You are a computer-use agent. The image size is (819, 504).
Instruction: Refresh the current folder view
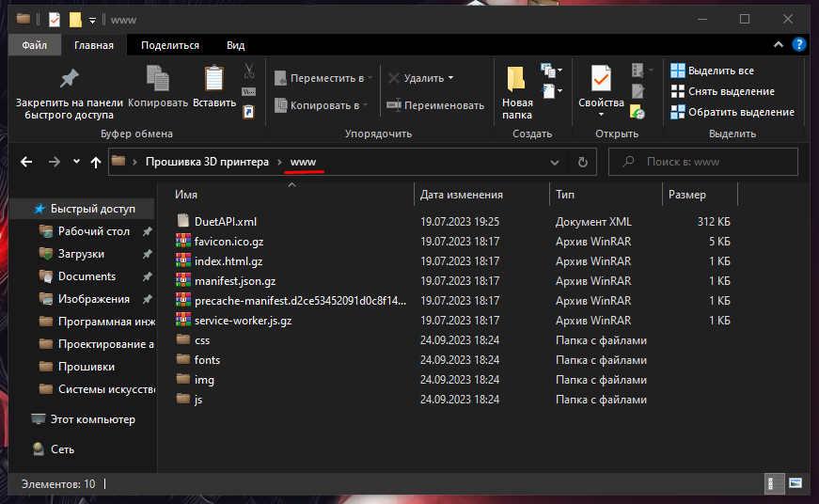click(582, 162)
